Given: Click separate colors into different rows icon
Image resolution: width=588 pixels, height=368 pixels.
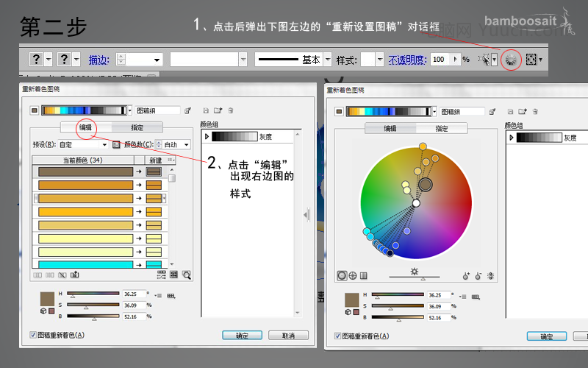Looking at the screenshot, I should point(50,275).
